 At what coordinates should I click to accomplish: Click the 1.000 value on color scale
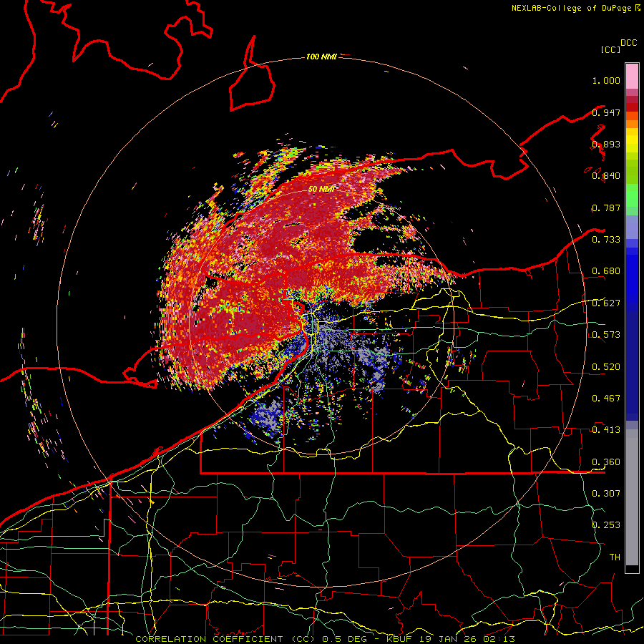tap(606, 80)
